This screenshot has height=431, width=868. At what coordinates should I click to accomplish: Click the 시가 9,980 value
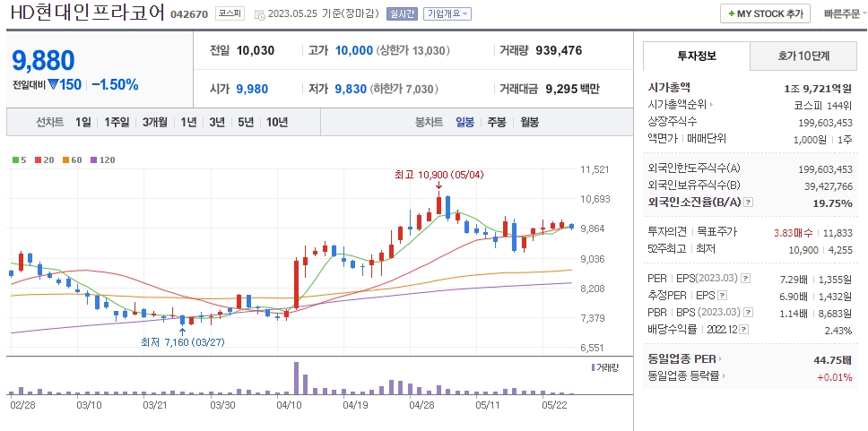(x=252, y=89)
